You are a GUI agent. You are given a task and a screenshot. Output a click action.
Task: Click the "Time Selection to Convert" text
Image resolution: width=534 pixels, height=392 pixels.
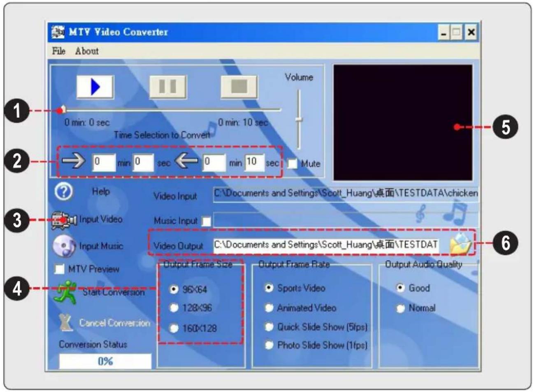[x=162, y=135]
